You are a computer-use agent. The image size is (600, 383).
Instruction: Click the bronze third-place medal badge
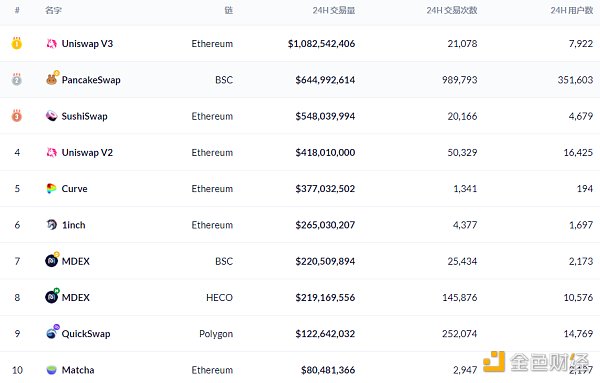click(x=16, y=115)
